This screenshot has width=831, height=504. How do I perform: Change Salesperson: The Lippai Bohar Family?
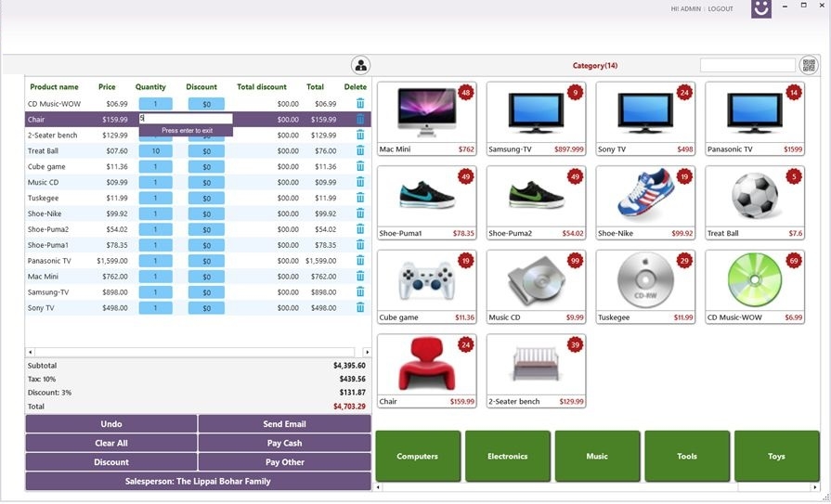coord(198,481)
